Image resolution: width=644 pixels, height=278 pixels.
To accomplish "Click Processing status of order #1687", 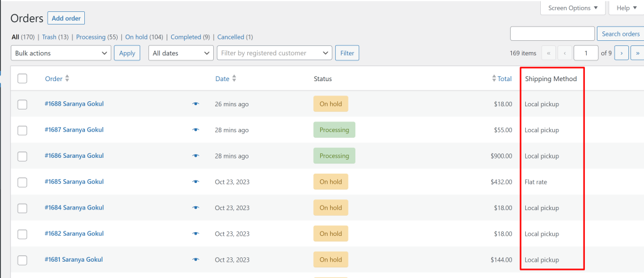I will click(335, 130).
